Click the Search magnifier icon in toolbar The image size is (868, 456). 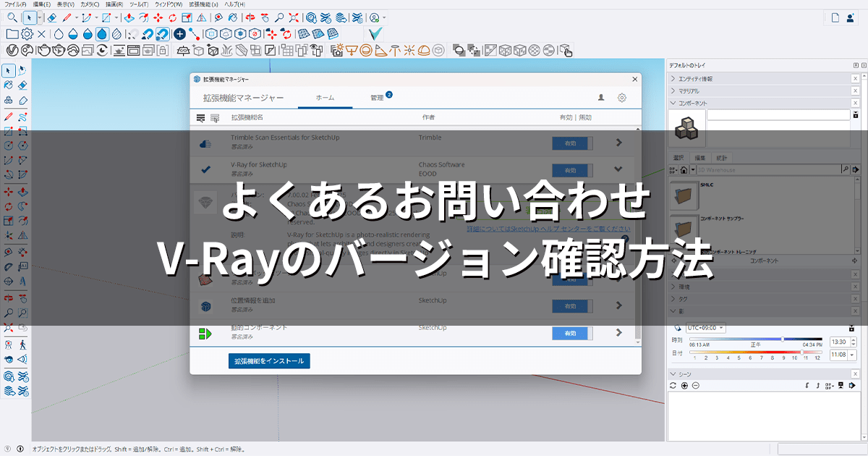coord(12,17)
